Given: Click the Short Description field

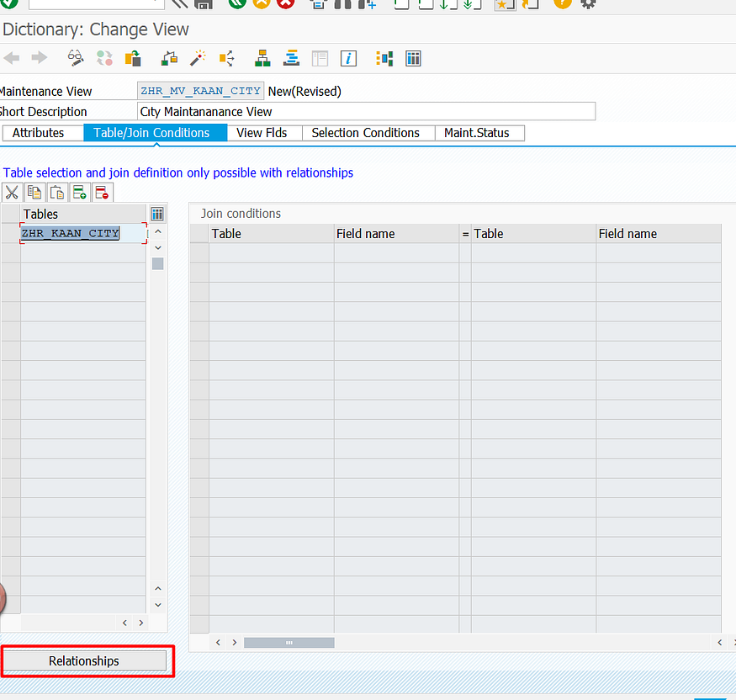Looking at the screenshot, I should (x=367, y=112).
